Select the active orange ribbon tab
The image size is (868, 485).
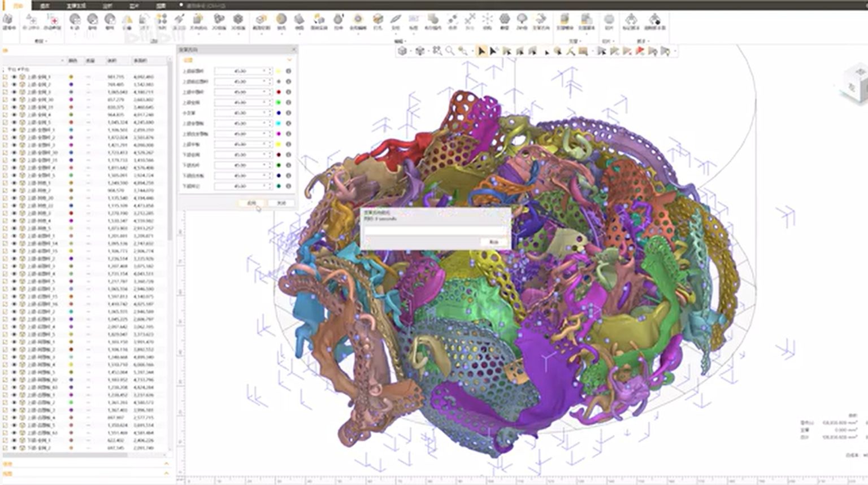(x=18, y=6)
